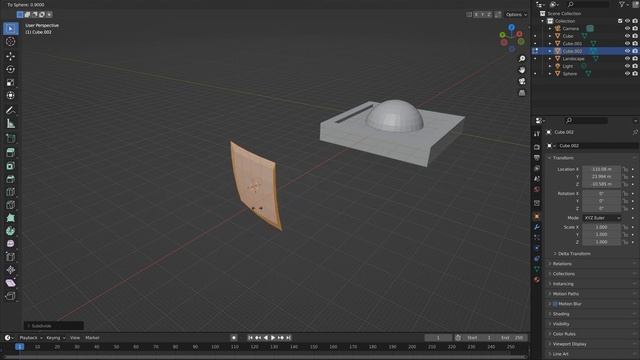Open the viewport Options dropdown
This screenshot has height=360, width=640.
tap(516, 15)
